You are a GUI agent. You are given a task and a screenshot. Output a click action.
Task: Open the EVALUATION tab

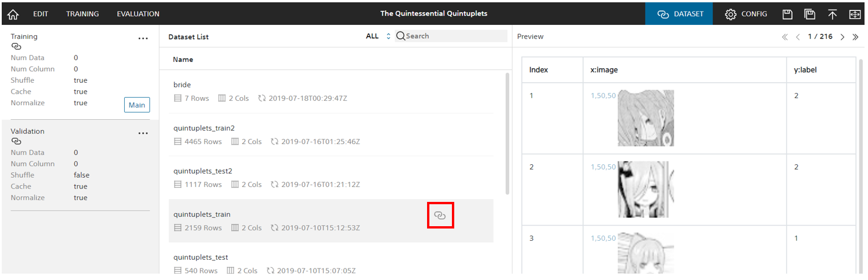coord(138,14)
